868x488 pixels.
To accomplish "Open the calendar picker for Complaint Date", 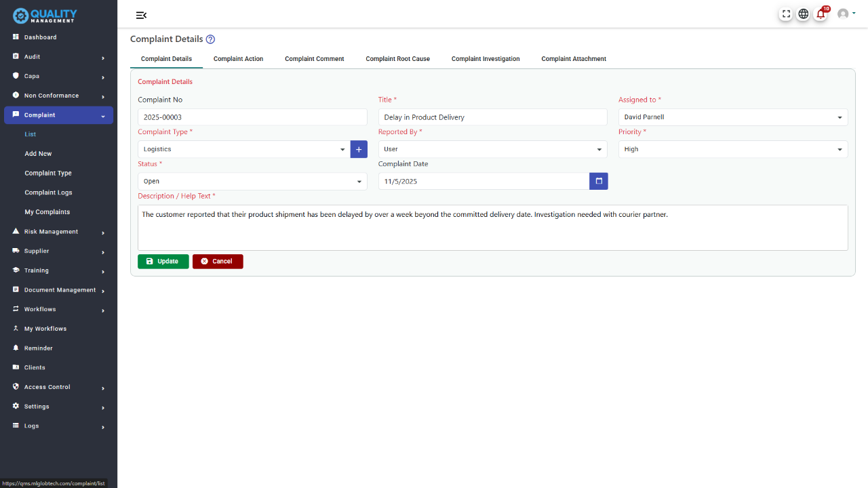I will 598,181.
